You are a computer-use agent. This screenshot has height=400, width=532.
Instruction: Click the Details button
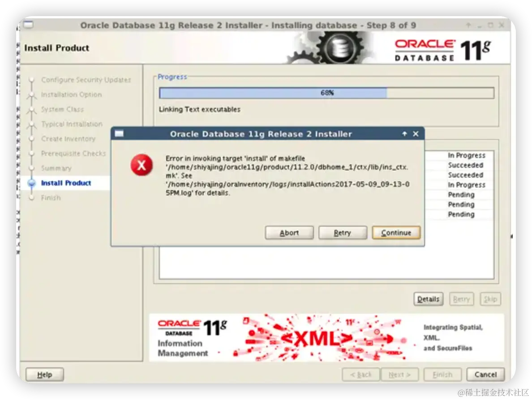(428, 299)
